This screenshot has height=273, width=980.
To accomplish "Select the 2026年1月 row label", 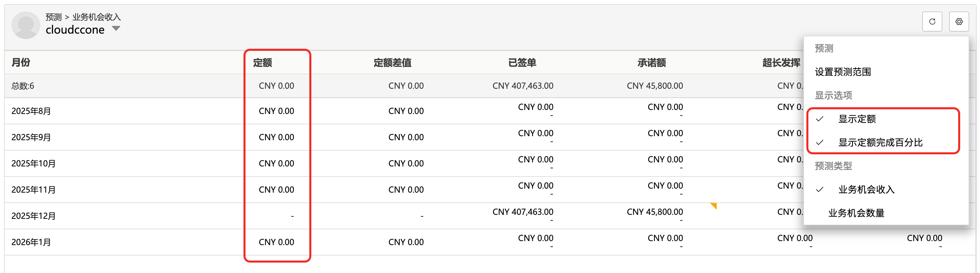I will point(31,242).
